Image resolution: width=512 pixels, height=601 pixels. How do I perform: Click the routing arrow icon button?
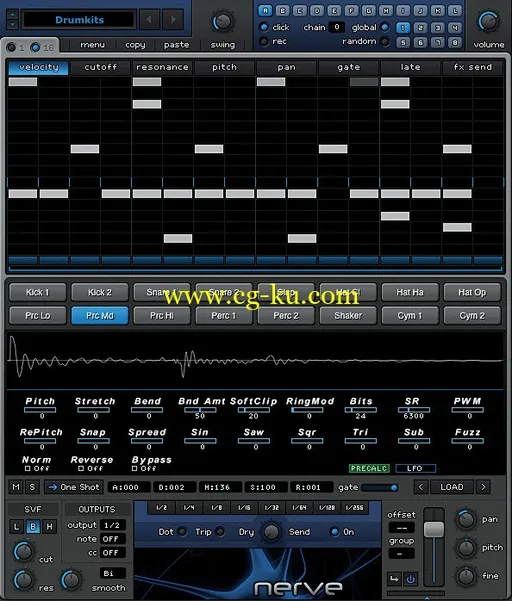click(394, 579)
